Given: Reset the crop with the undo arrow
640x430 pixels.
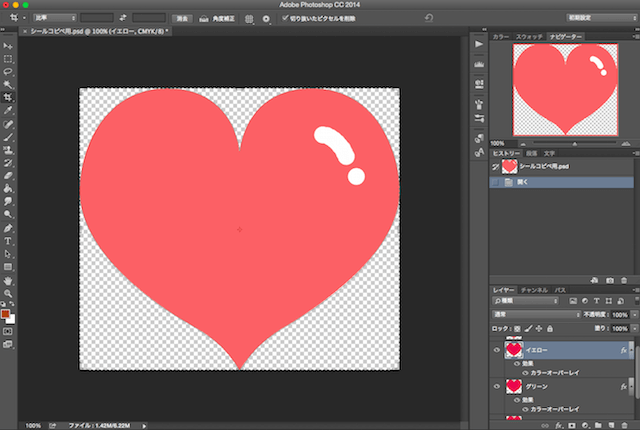Looking at the screenshot, I should [x=429, y=18].
